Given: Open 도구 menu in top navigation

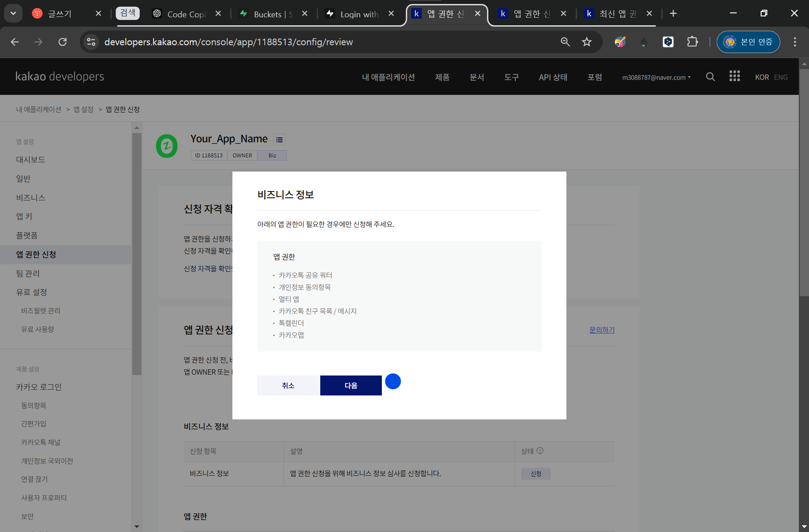Looking at the screenshot, I should (511, 77).
